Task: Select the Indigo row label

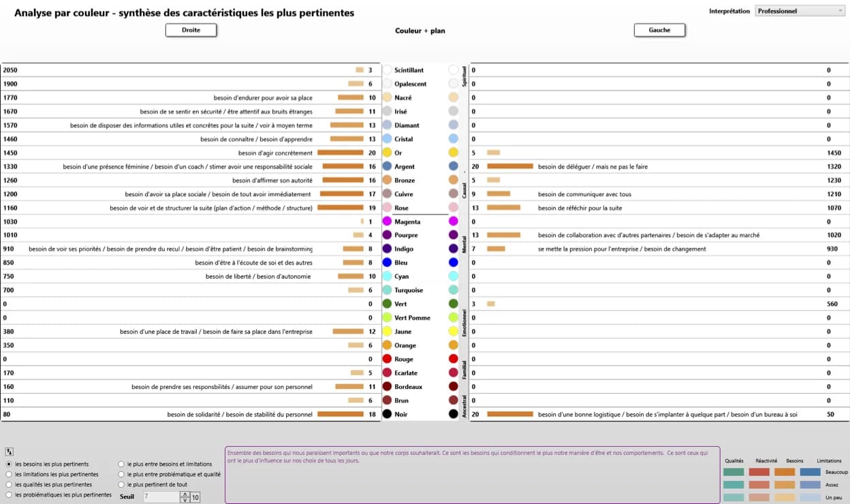Action: pyautogui.click(x=404, y=249)
